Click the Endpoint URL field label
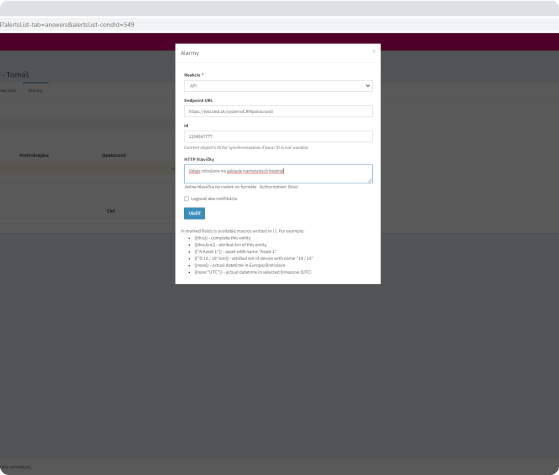 198,101
